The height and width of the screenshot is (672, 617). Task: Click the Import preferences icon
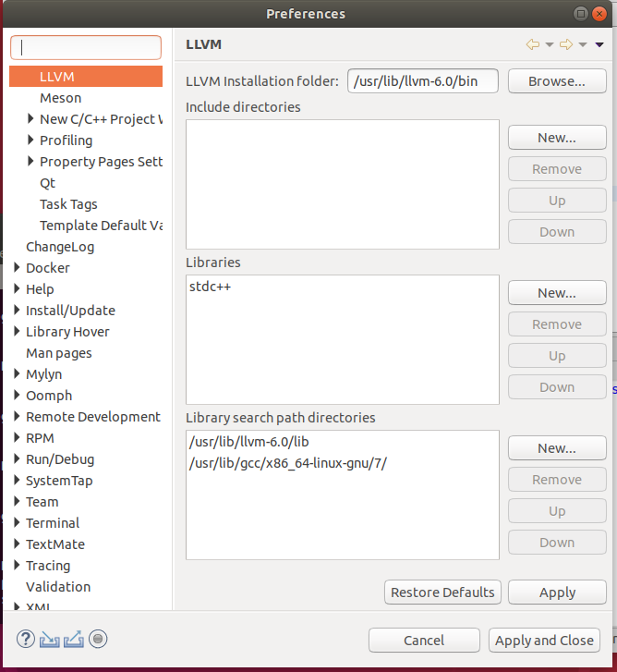tap(50, 639)
